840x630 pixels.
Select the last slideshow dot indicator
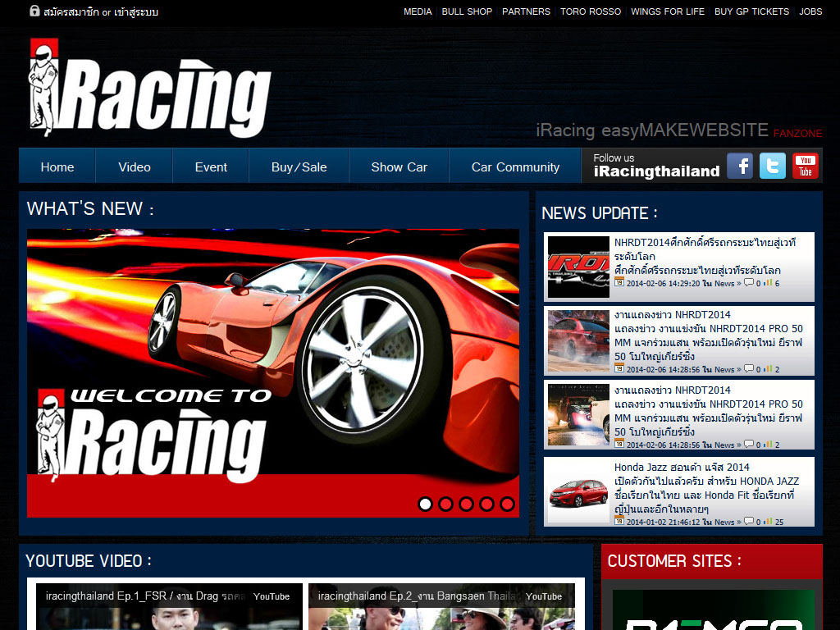pos(507,504)
